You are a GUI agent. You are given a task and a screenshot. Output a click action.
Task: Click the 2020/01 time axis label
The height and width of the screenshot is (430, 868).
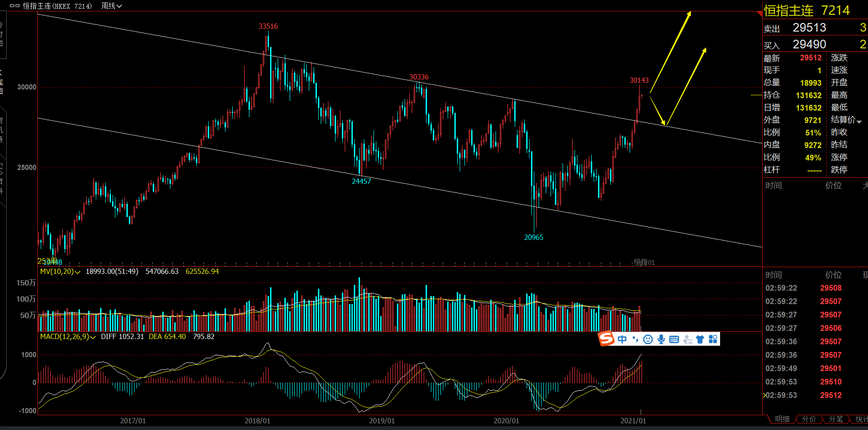tap(506, 421)
